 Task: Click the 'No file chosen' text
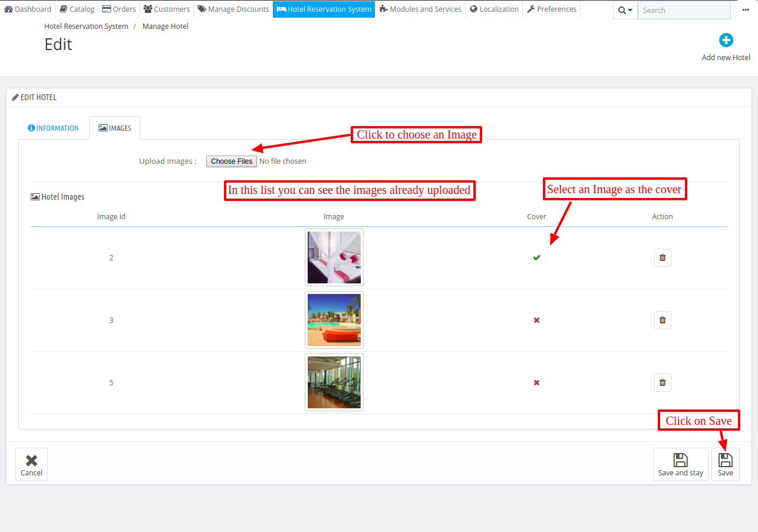click(283, 161)
